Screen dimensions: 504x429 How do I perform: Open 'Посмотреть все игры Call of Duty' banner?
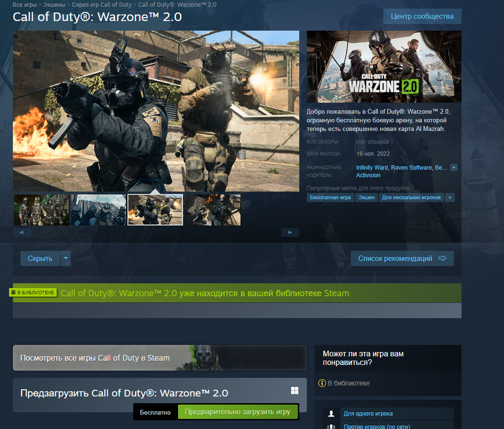pos(160,358)
